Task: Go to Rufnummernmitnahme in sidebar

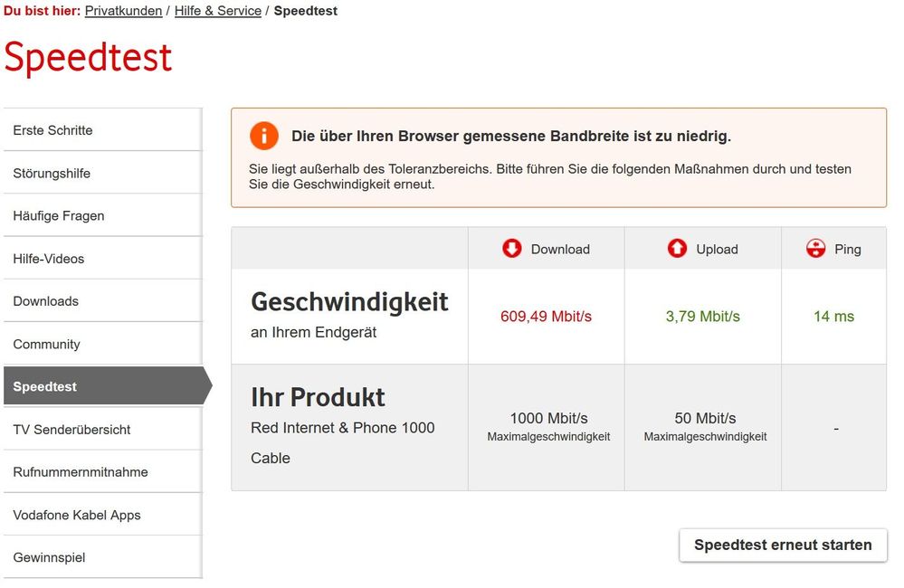Action: click(81, 472)
